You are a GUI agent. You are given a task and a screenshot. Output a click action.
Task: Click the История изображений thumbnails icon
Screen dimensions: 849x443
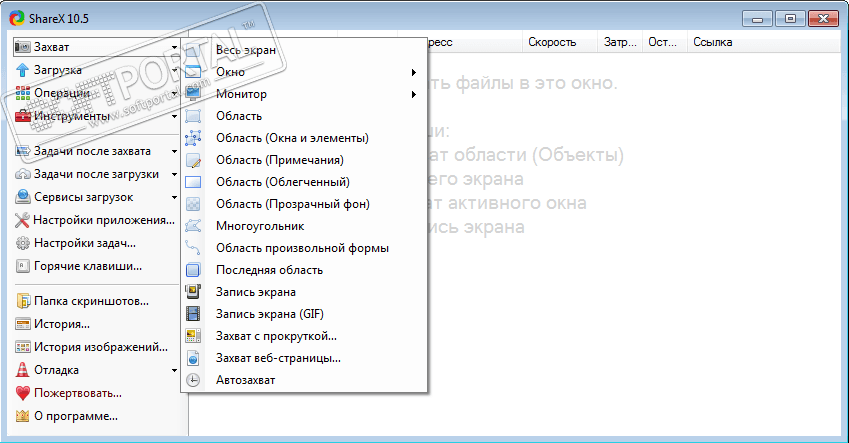(23, 347)
